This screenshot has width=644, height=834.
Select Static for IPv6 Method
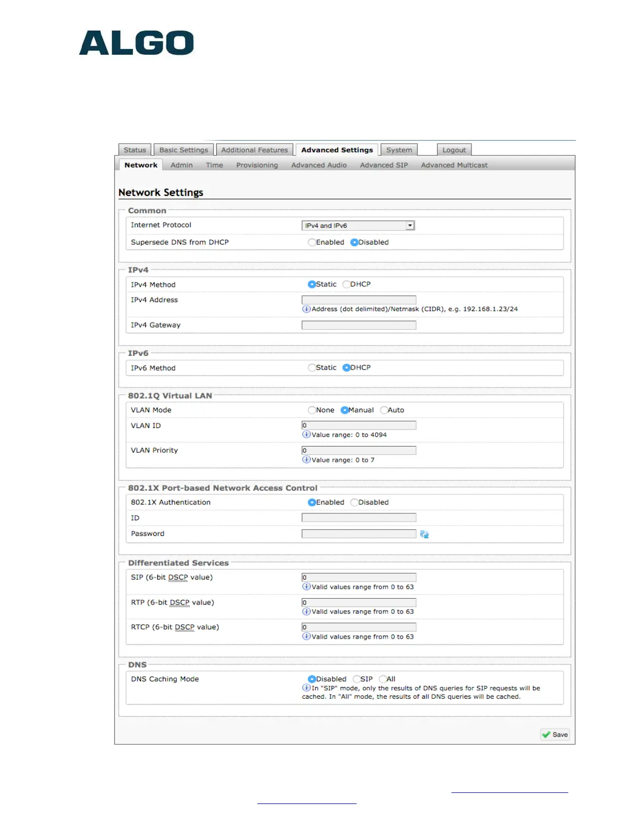pos(311,368)
